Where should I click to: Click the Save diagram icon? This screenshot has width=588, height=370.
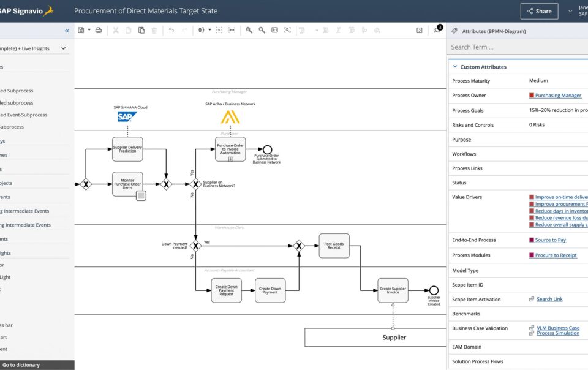(81, 30)
